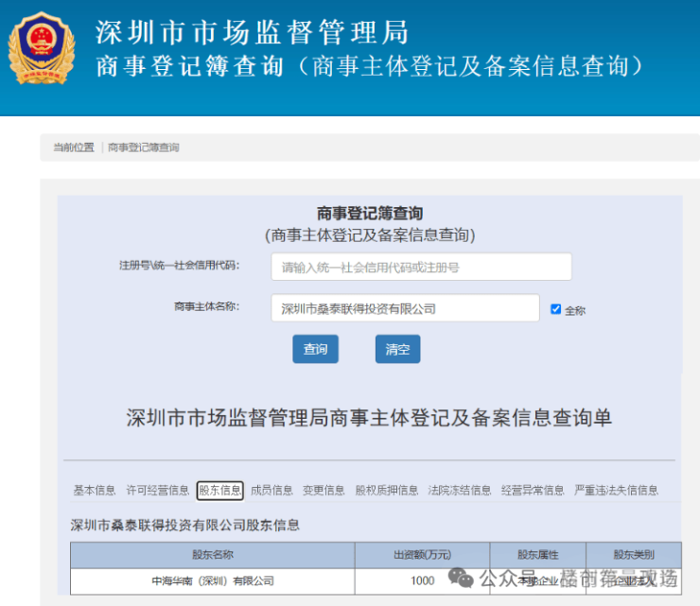View the 经营异常信息 tab
The width and height of the screenshot is (700, 606).
(533, 491)
